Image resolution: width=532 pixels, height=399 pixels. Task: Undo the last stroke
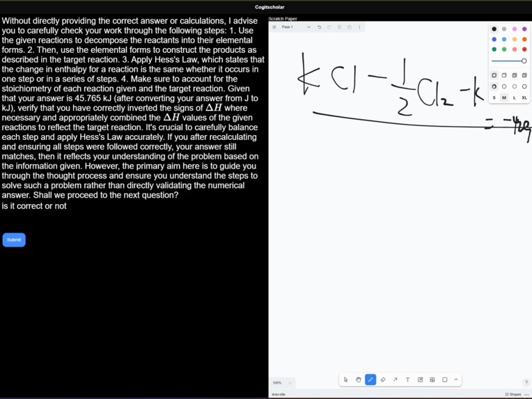click(x=319, y=27)
